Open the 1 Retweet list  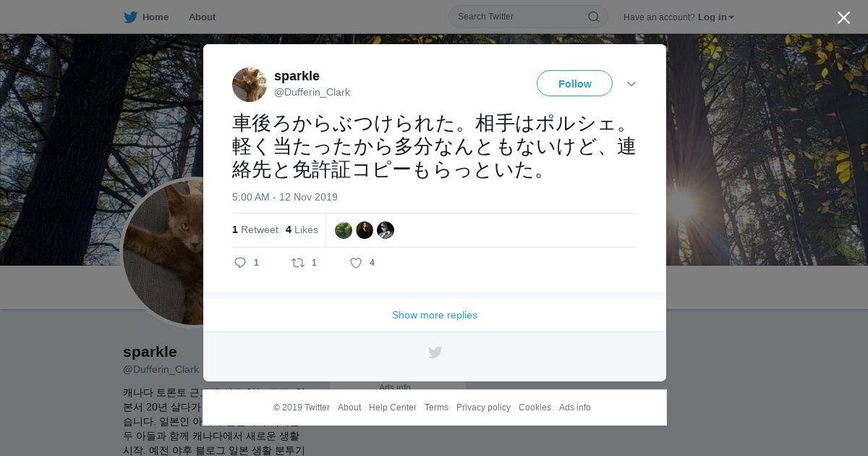(x=255, y=229)
